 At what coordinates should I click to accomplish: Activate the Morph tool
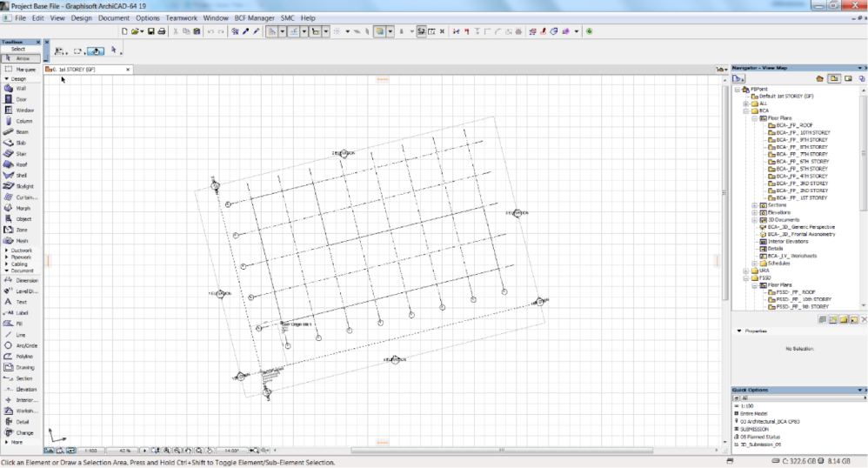21,208
